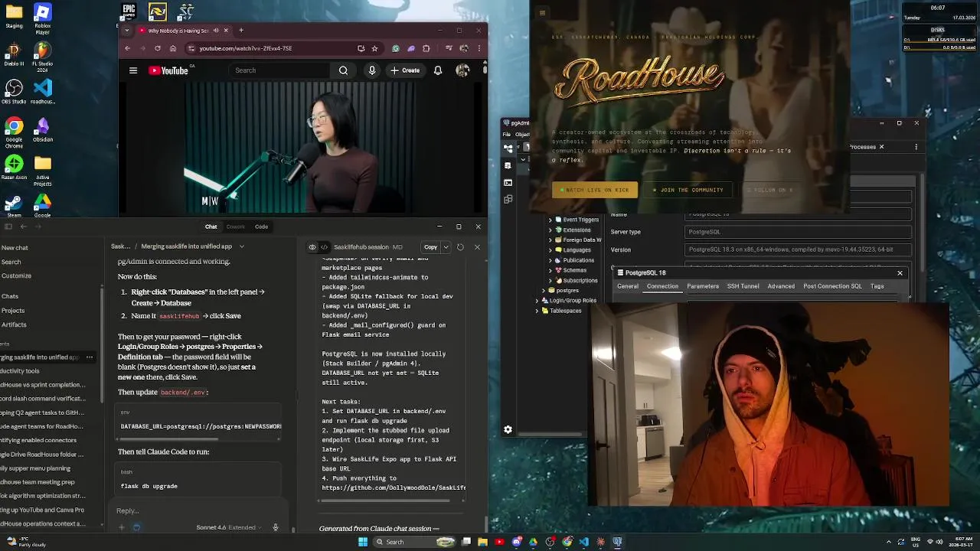
Task: Start a New chat in Claude
Action: click(15, 248)
